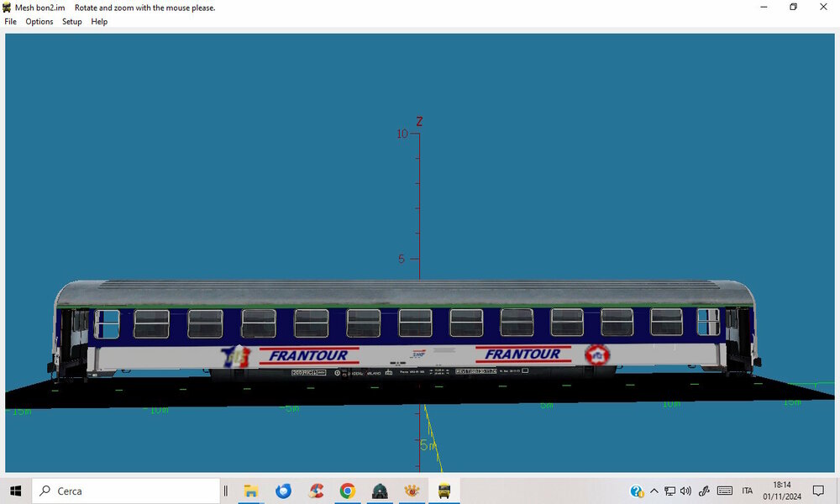Screen dimensions: 840x504
Task: Click the Cerca search box
Action: [126, 491]
